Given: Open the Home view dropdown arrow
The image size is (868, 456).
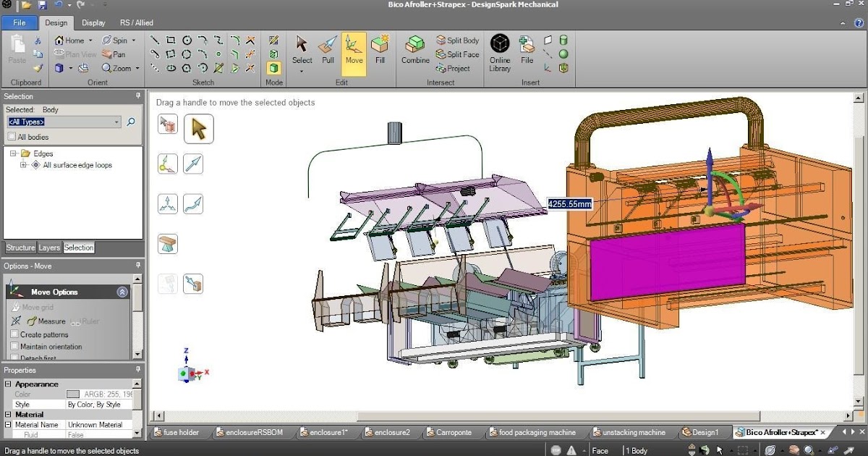Looking at the screenshot, I should [x=90, y=41].
